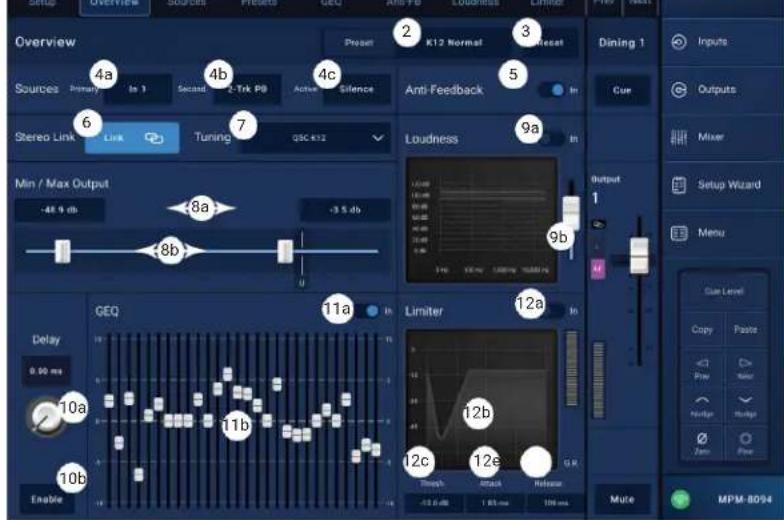This screenshot has height=520, width=784.
Task: Click the Delay rotary knob
Action: coord(46,416)
